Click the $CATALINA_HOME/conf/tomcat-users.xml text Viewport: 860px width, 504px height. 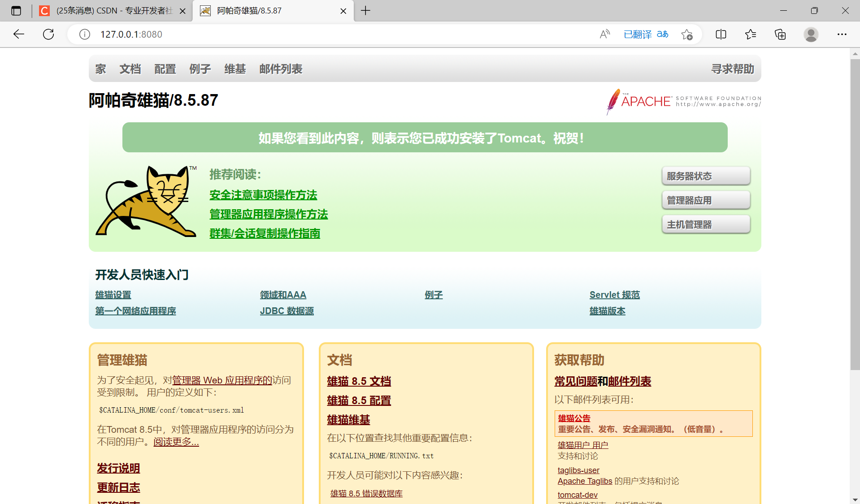pos(171,410)
